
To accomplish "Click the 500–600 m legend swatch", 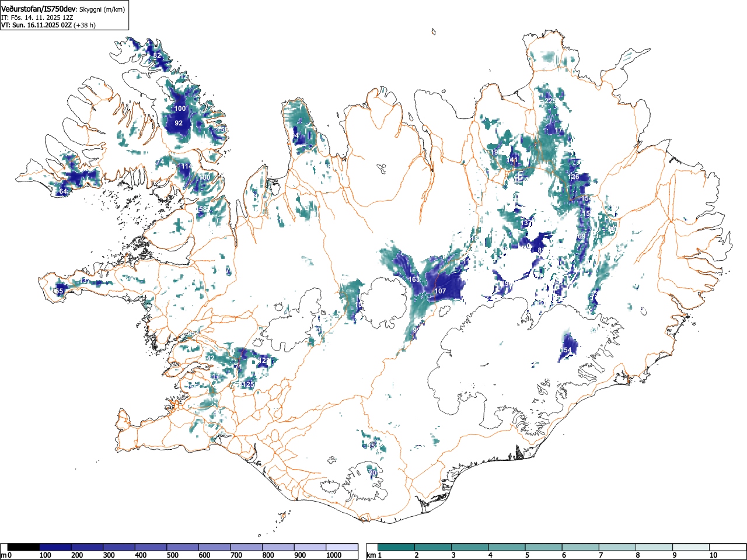I will click(183, 547).
